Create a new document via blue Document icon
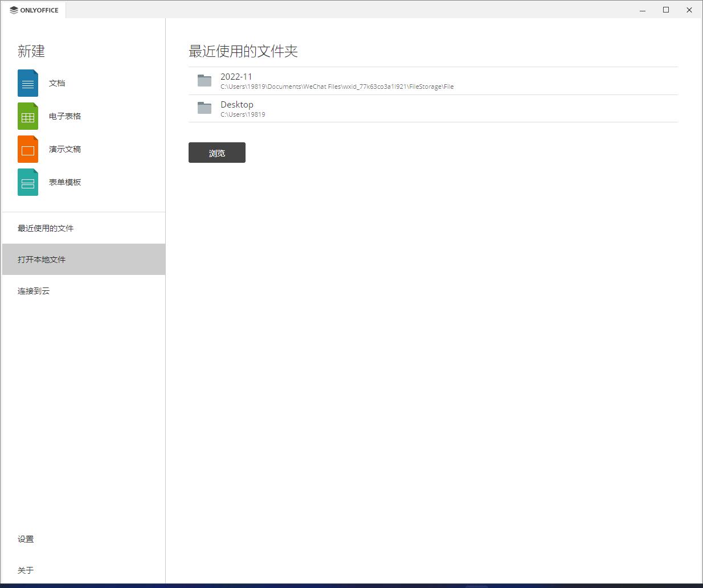This screenshot has height=588, width=703. tap(27, 83)
